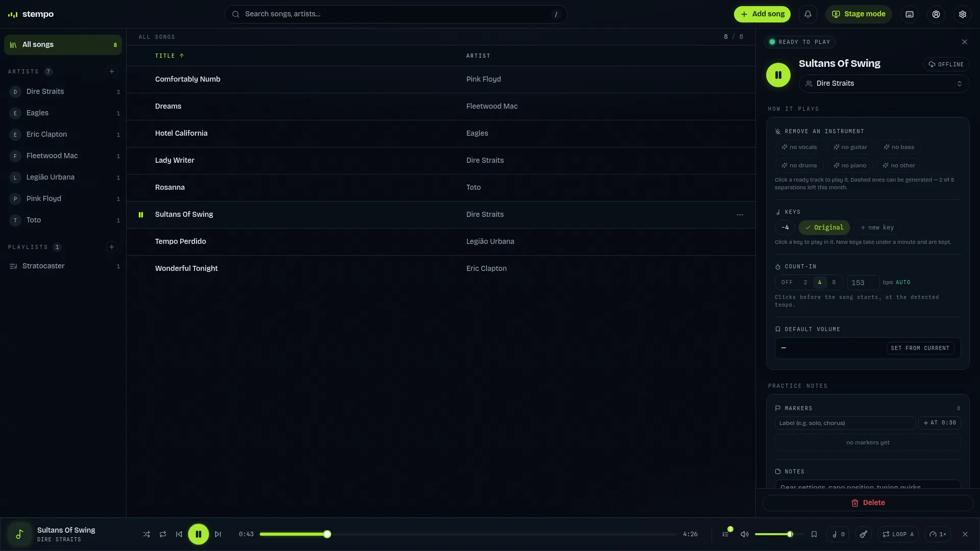Filter by artist Legião Urbana in sidebar
This screenshot has width=980, height=551.
click(63, 178)
